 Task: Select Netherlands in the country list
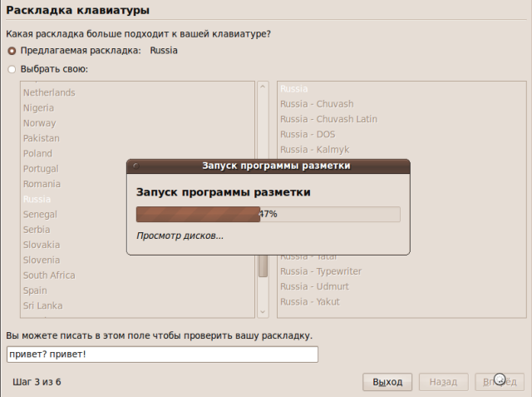point(49,92)
